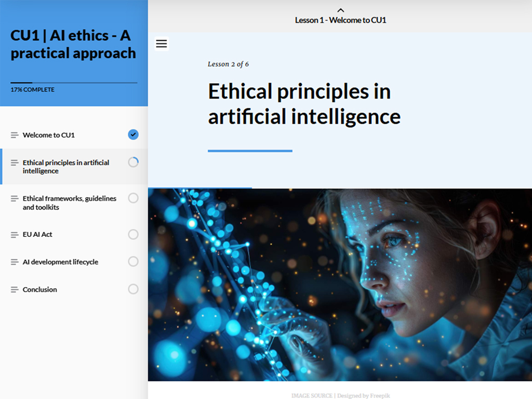
Task: Click list icon beside AI development lifecycle
Action: [x=15, y=262]
